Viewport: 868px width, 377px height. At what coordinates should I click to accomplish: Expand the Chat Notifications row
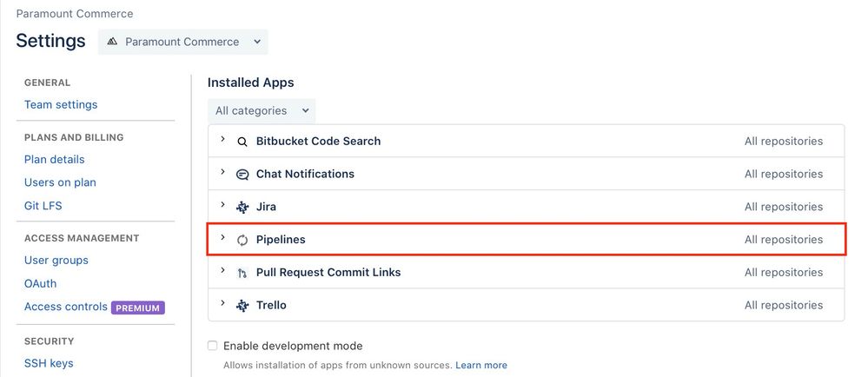point(222,172)
